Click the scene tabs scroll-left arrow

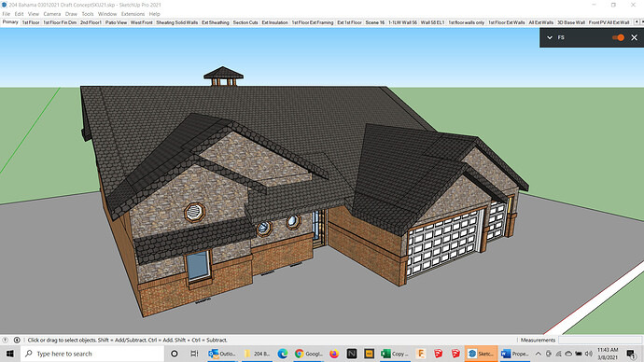637,22
